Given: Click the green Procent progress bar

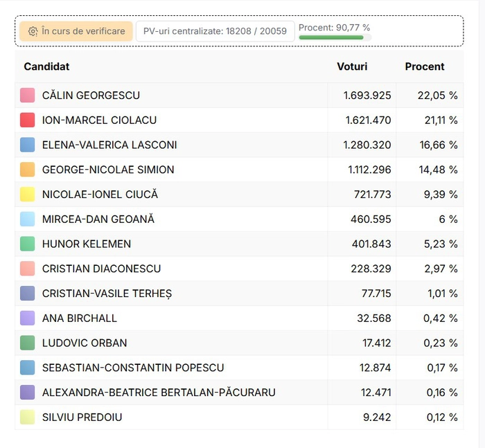Looking at the screenshot, I should [331, 37].
